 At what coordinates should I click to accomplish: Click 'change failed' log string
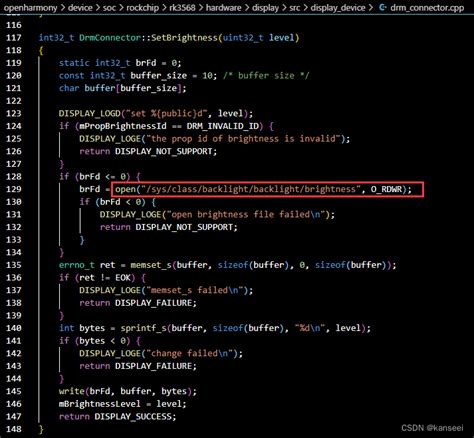point(190,353)
